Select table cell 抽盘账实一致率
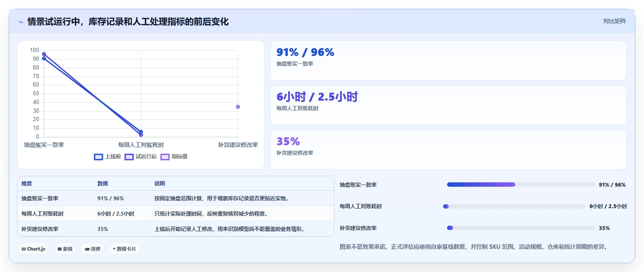The image size is (644, 272). click(x=40, y=199)
